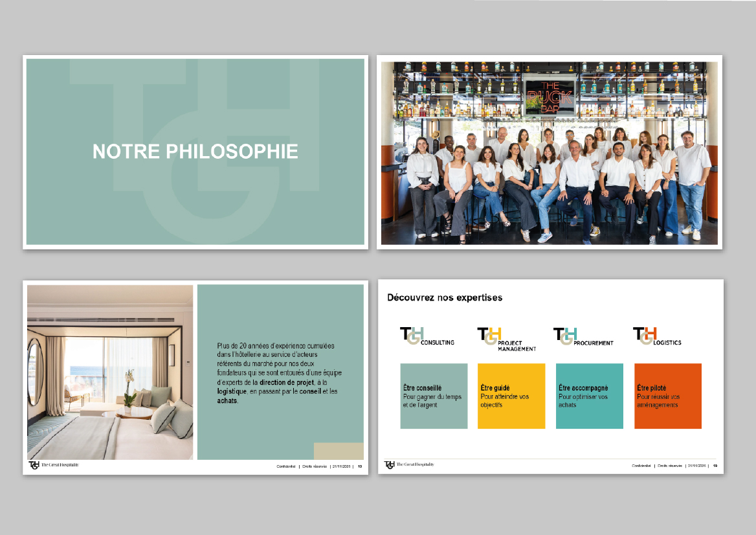756x535 pixels.
Task: Select the hotel bedroom photo
Action: pyautogui.click(x=110, y=372)
